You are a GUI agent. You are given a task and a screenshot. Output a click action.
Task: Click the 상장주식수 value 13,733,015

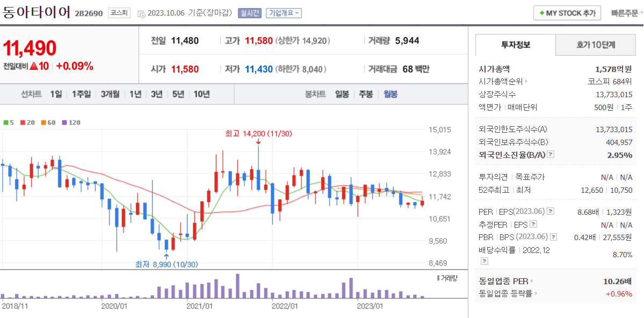point(614,95)
